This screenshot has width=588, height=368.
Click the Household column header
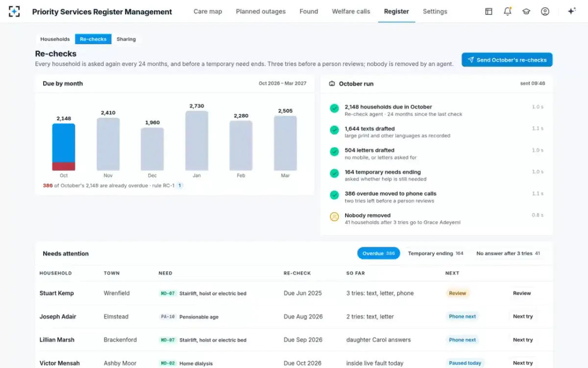tap(55, 273)
